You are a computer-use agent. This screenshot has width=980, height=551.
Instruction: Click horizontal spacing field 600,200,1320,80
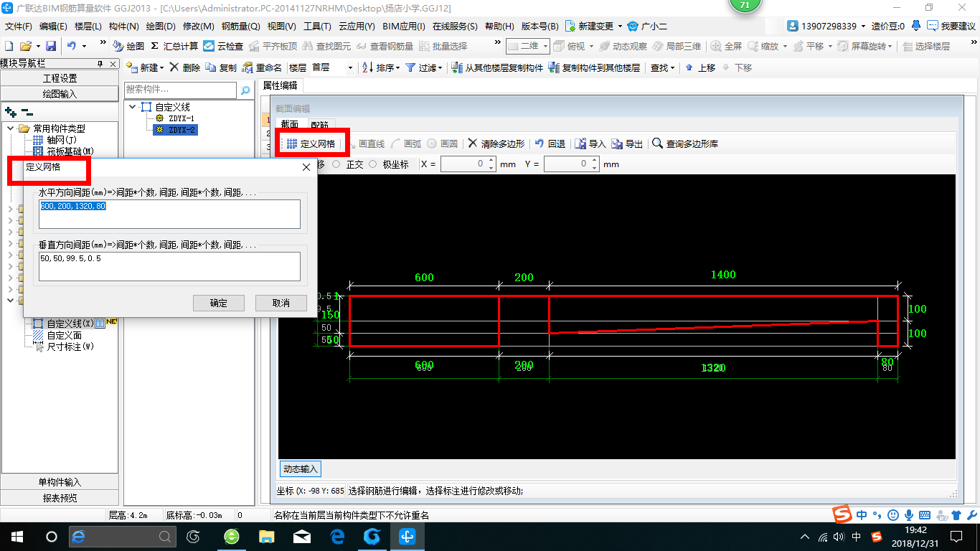[169, 215]
